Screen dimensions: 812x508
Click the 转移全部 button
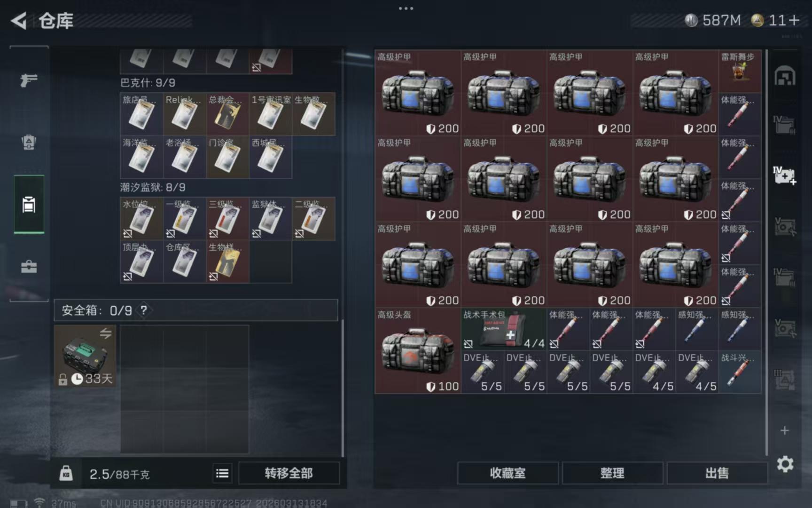[289, 473]
